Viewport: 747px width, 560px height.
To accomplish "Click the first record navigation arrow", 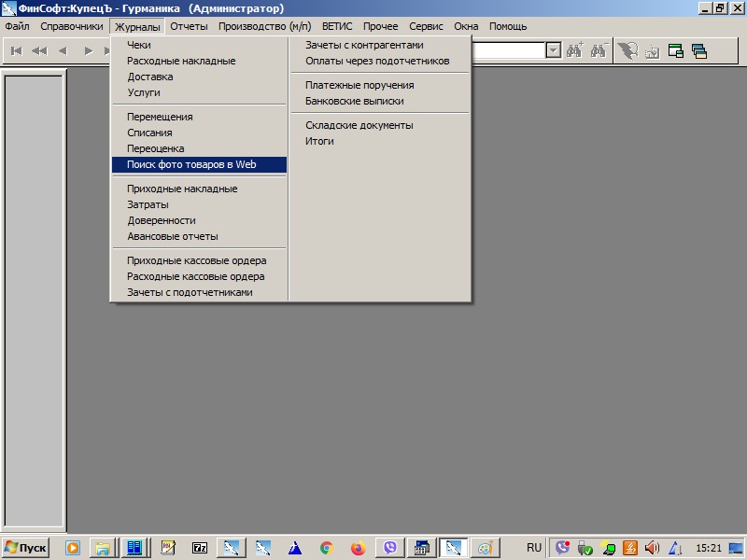I will pos(16,51).
